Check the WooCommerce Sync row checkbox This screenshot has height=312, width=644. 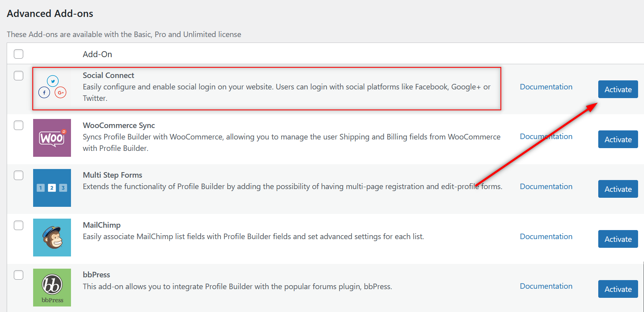point(19,125)
